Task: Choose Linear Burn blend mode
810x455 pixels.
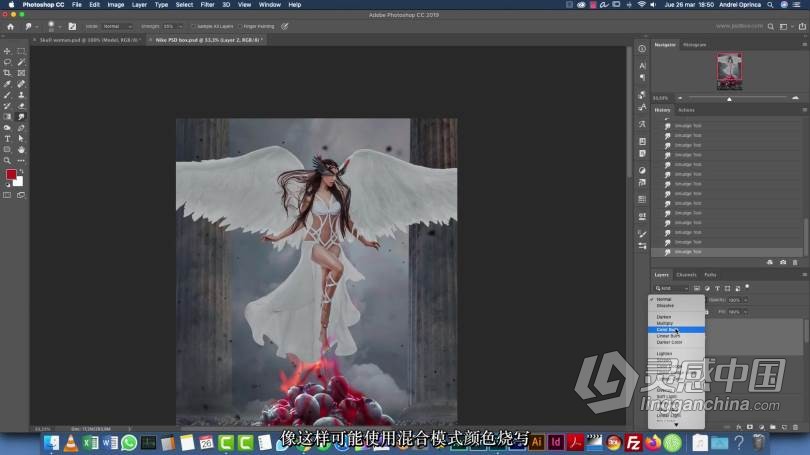Action: [x=676, y=336]
